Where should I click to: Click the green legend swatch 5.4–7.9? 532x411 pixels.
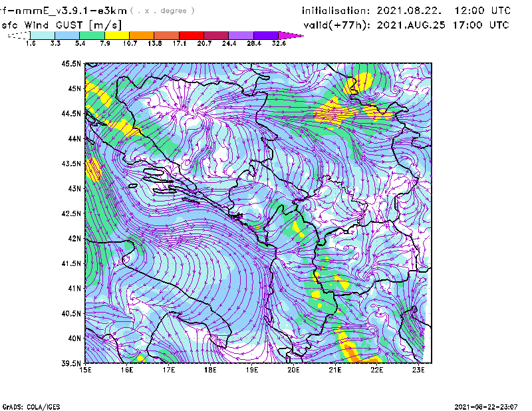(92, 35)
